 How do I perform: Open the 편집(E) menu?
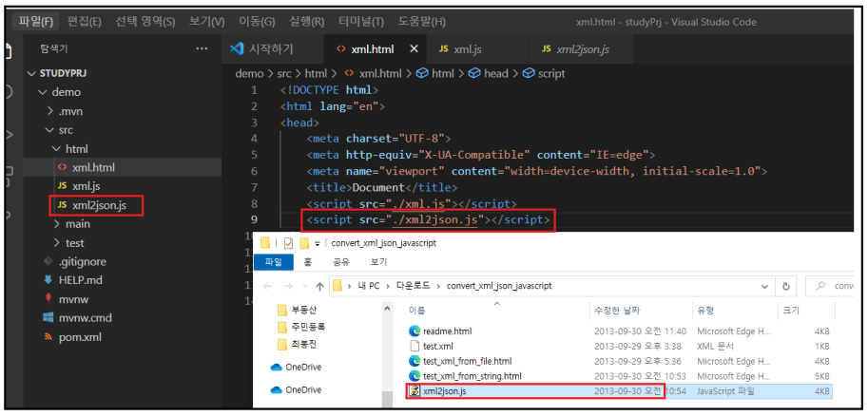[85, 22]
